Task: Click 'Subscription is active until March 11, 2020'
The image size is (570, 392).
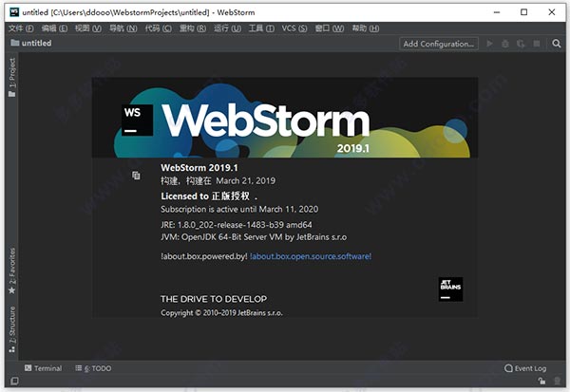Action: coord(239,209)
